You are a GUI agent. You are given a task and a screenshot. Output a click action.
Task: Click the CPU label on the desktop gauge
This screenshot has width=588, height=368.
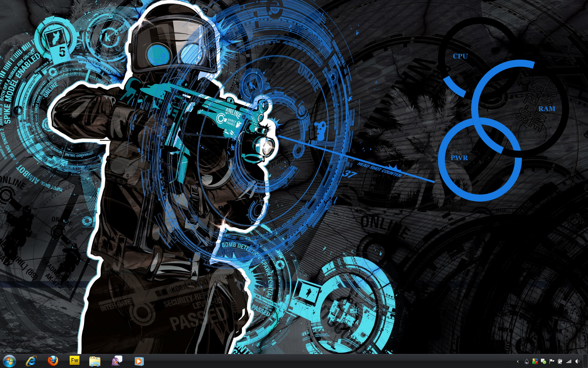point(460,56)
